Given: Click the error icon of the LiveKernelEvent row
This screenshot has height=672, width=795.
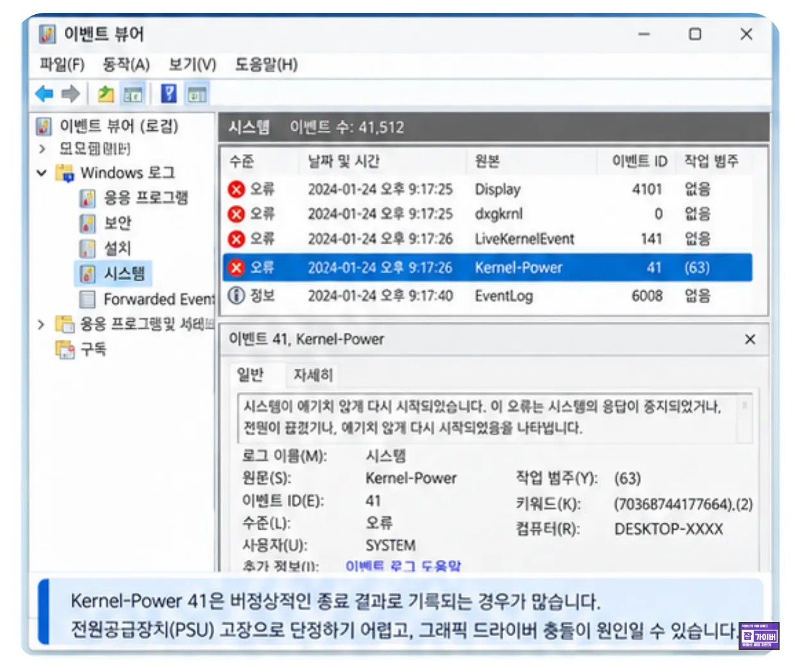Looking at the screenshot, I should tap(237, 239).
